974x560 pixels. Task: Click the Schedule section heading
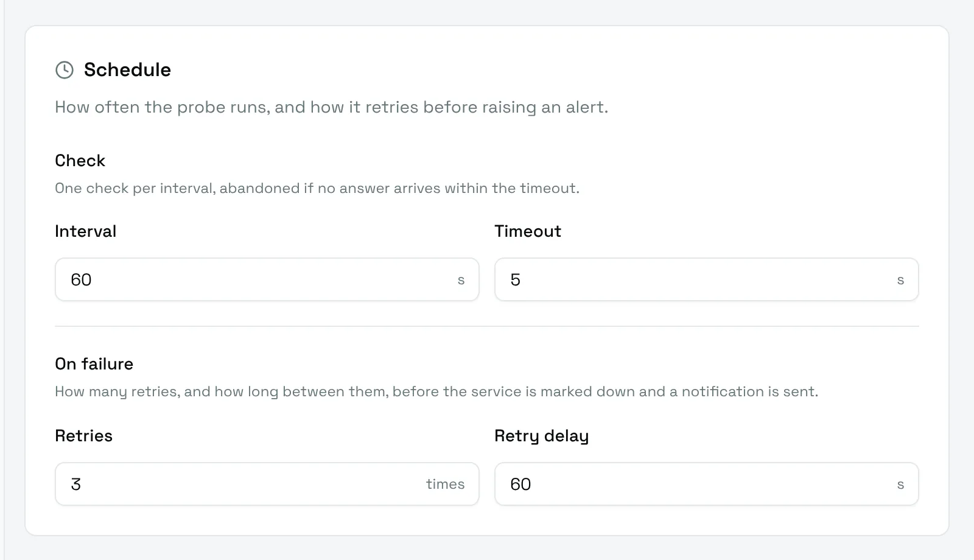coord(127,70)
